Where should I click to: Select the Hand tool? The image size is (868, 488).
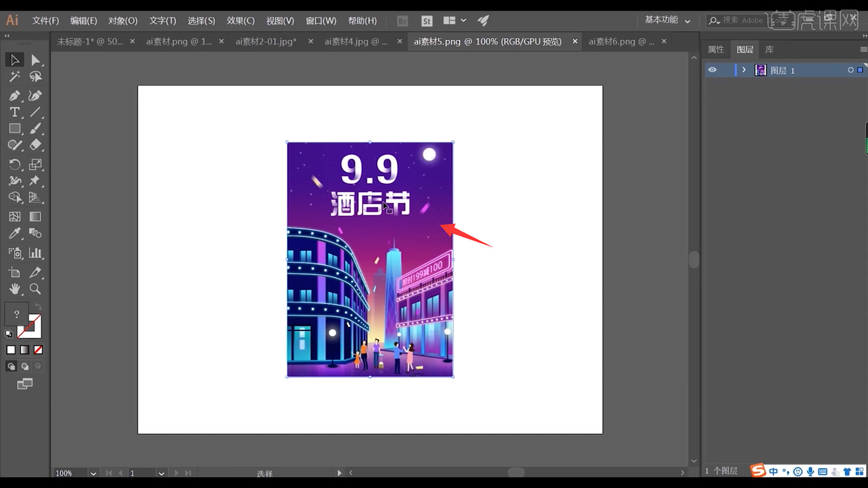tap(15, 288)
